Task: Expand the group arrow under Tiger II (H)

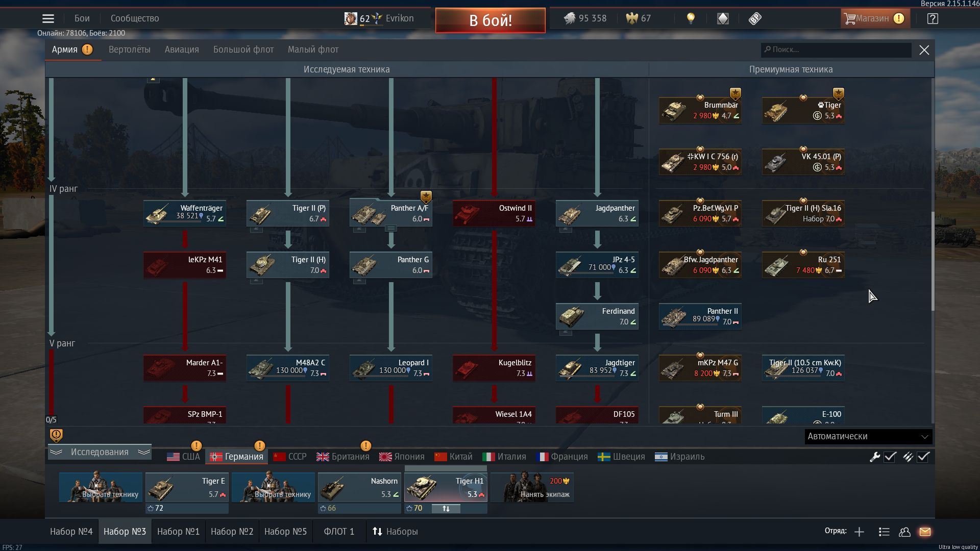Action: (257, 281)
